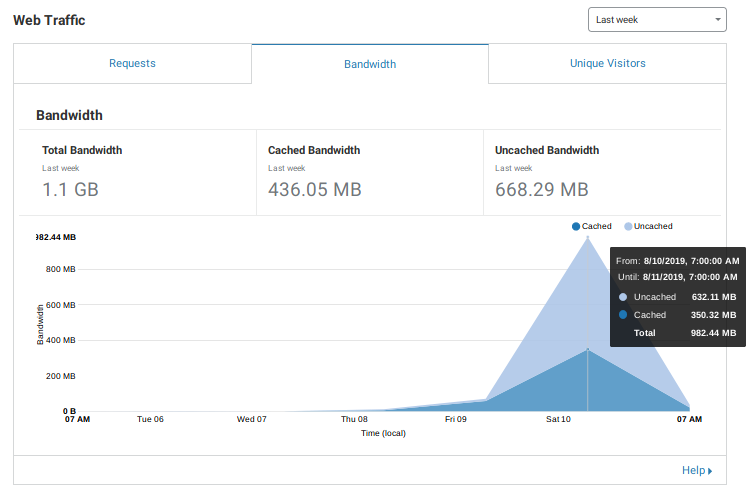The height and width of the screenshot is (490, 753).
Task: Switch to the Requests tab
Action: coord(133,63)
